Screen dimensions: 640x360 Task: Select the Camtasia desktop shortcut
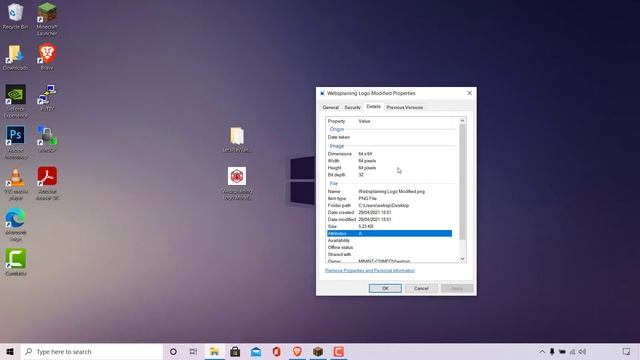[16, 262]
